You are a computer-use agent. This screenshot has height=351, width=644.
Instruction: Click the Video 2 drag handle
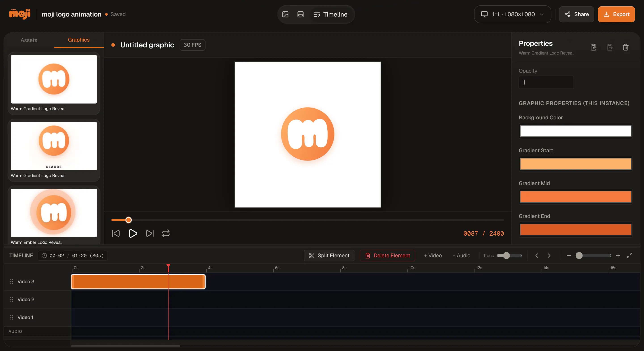(11, 300)
